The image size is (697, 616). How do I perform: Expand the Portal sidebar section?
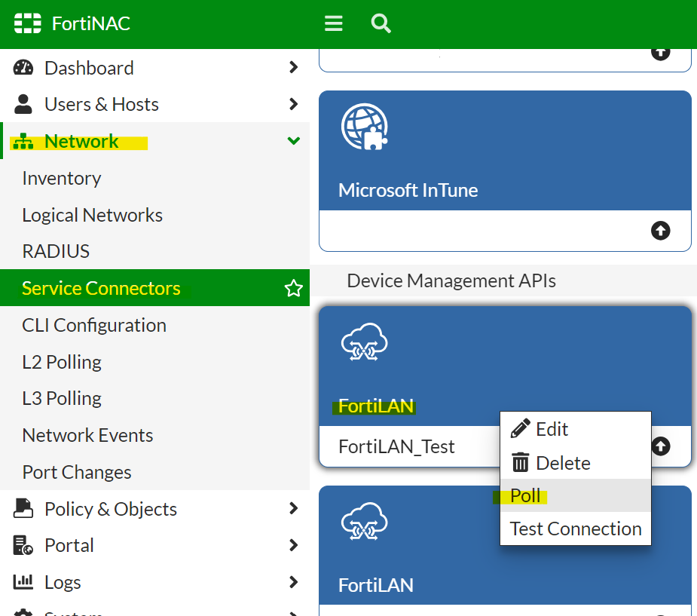coord(293,545)
